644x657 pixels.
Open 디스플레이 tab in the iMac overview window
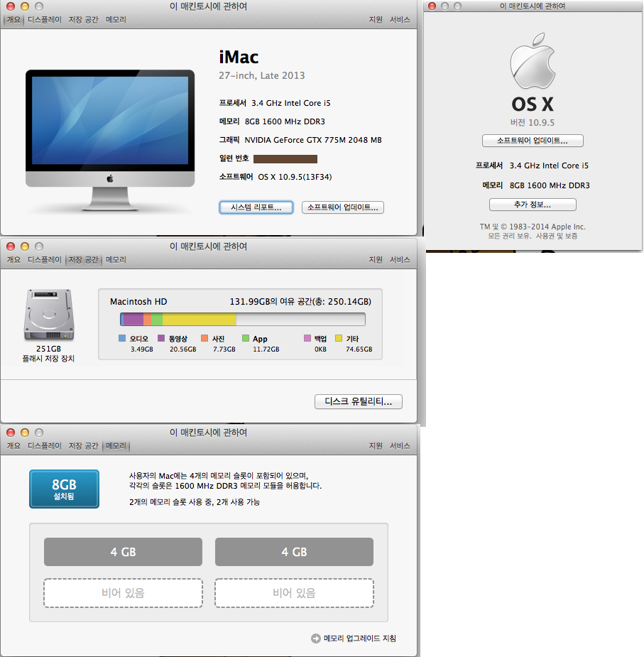click(x=44, y=20)
